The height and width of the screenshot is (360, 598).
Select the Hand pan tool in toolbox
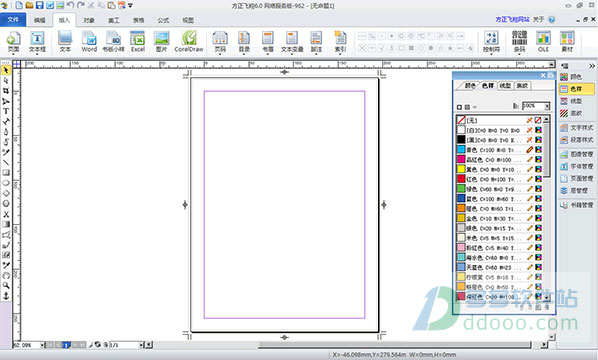click(6, 275)
